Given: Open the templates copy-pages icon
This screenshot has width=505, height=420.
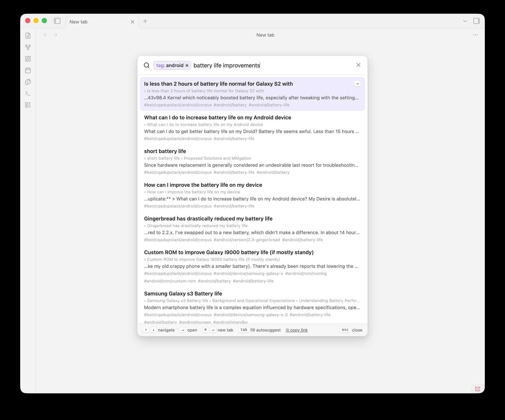Looking at the screenshot, I should tap(28, 82).
